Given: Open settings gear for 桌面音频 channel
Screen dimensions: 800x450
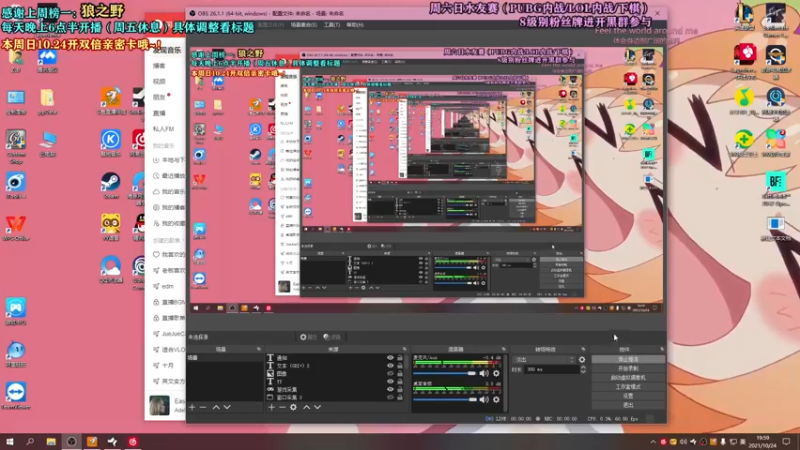Looking at the screenshot, I should click(496, 399).
